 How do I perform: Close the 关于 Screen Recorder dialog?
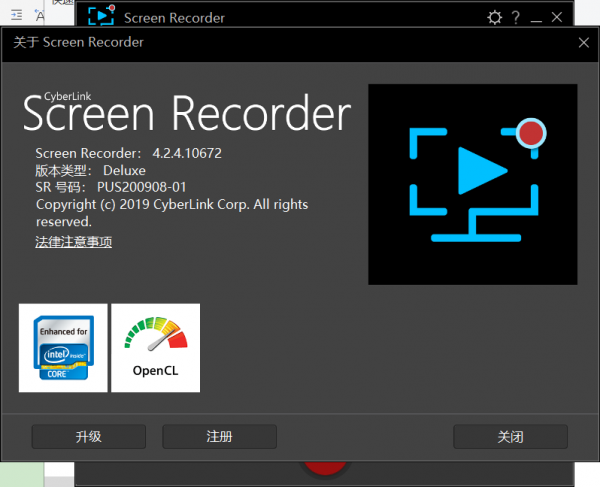(584, 42)
